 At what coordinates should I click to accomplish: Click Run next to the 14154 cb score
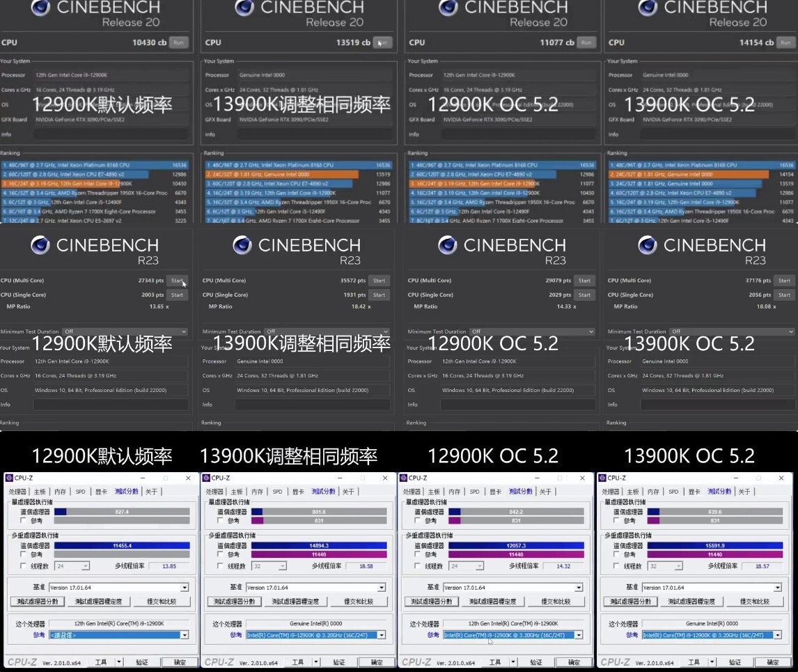(785, 42)
